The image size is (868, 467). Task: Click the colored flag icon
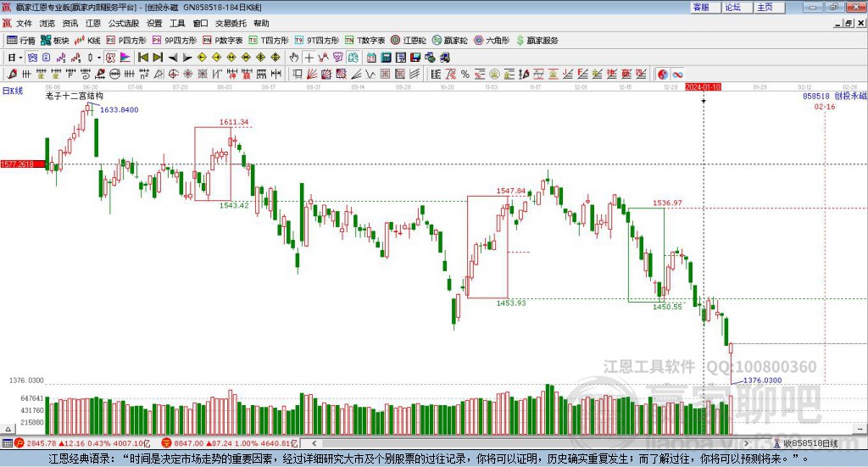tap(125, 58)
